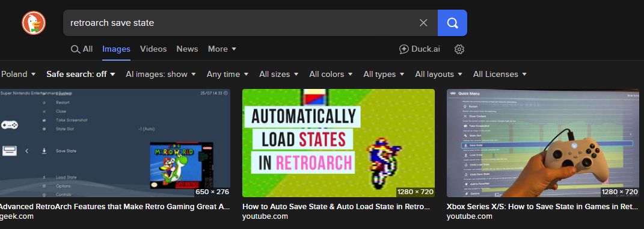Screen dimensions: 644x229
Task: Open the Xbox controller Quick Menu thumbnail
Action: [x=543, y=143]
